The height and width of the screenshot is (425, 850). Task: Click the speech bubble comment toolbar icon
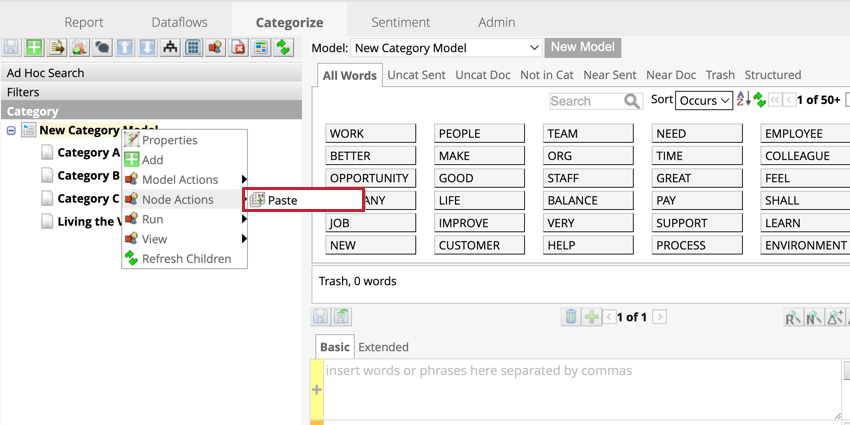click(102, 48)
